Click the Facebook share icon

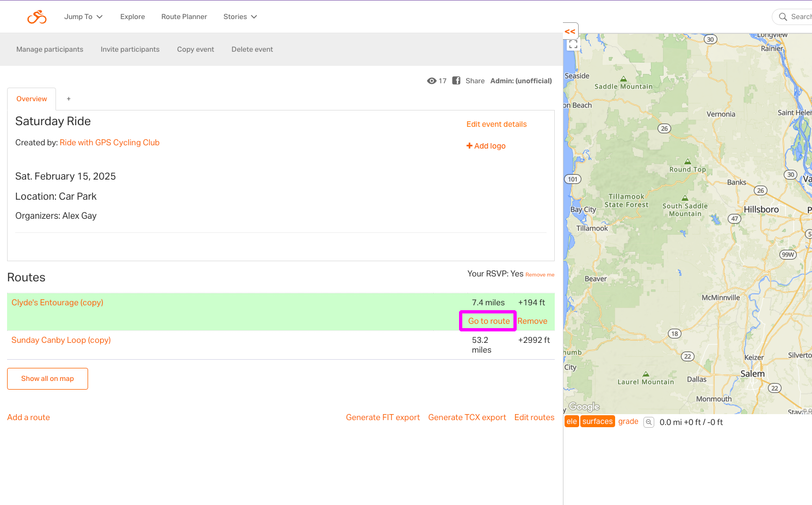[456, 81]
